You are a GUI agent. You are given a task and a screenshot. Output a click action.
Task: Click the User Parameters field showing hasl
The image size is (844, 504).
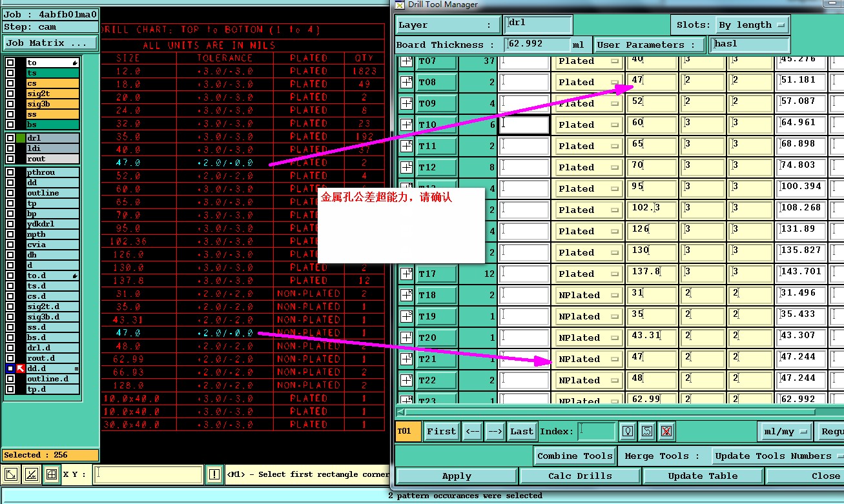(749, 45)
